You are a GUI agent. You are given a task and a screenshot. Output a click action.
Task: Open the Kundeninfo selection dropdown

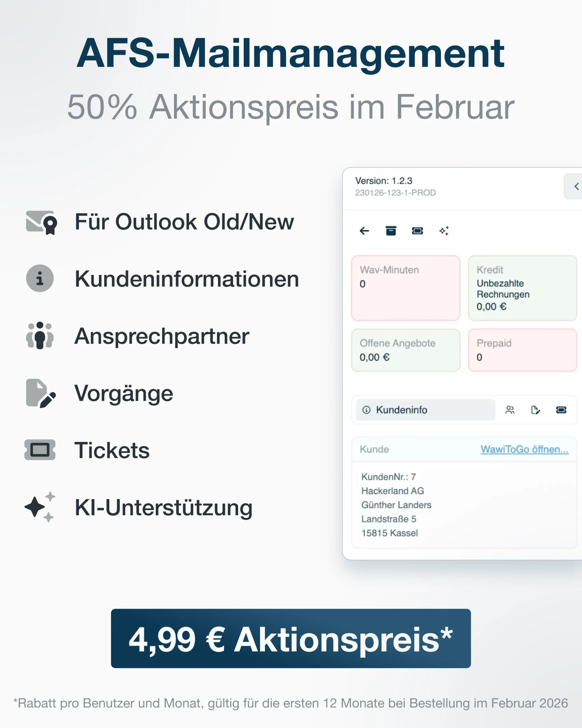[x=425, y=410]
